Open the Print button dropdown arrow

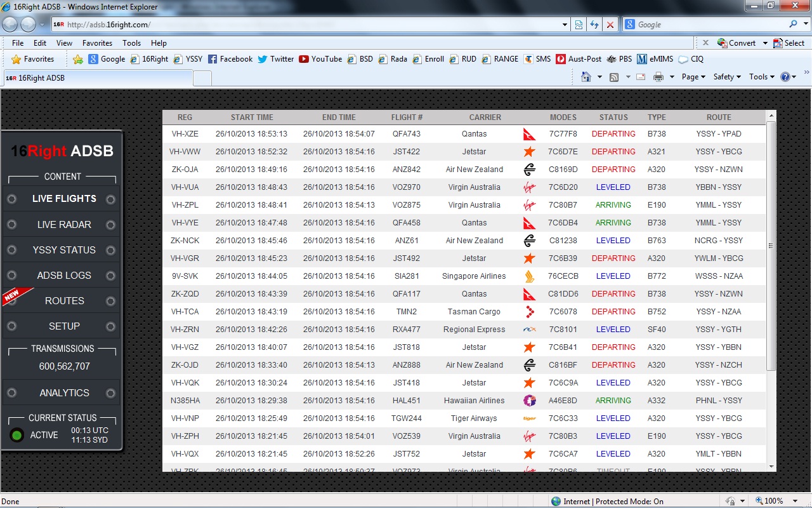click(671, 77)
